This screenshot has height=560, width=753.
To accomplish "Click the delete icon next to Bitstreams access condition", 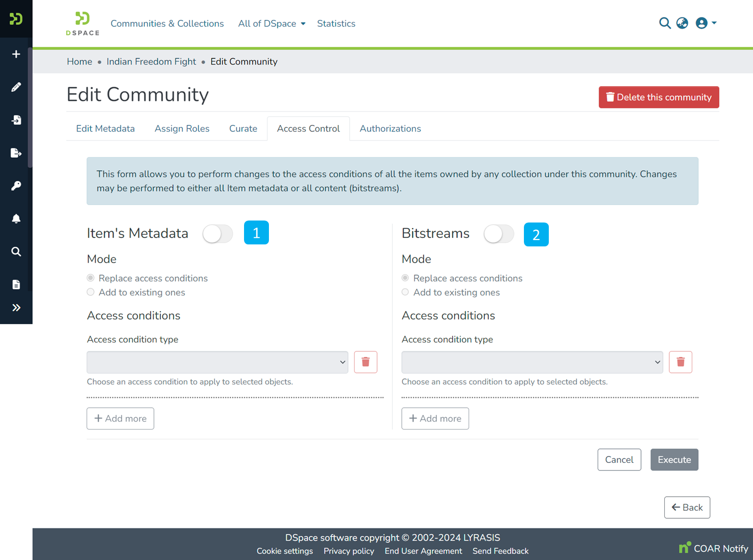I will click(x=680, y=362).
